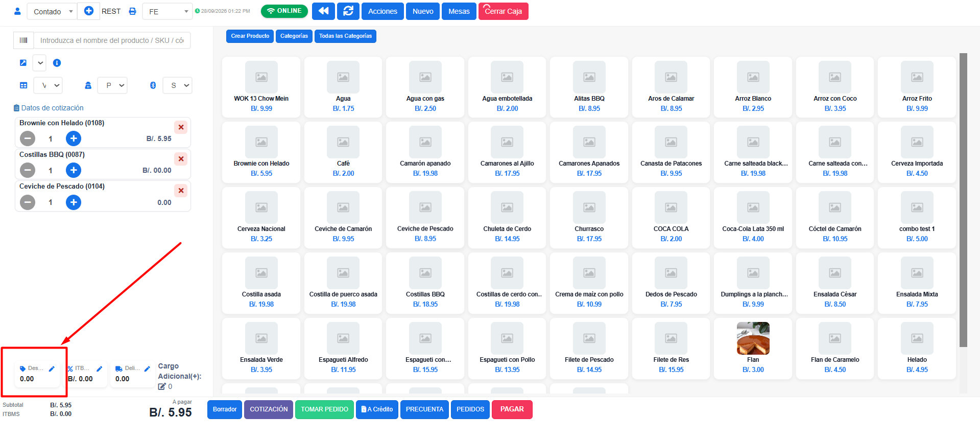Add a new customer with the plus icon

tap(88, 11)
